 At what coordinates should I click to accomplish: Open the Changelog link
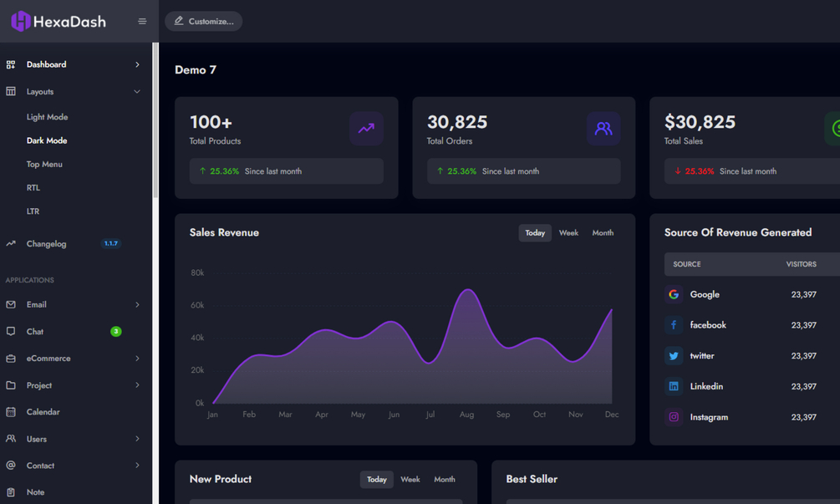tap(47, 244)
